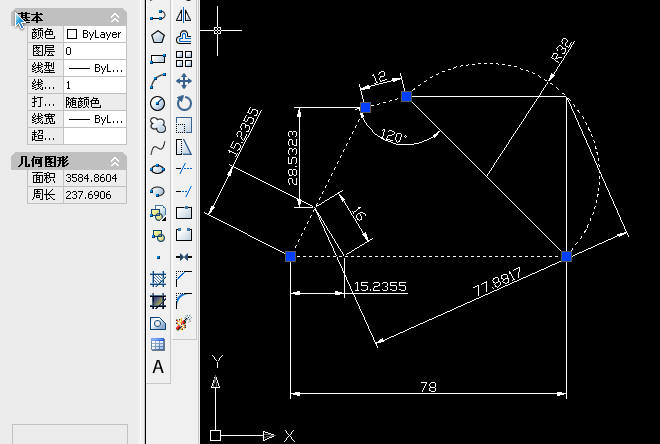Viewport: 660px width, 444px height.
Task: Click the 16 dimension text
Action: point(358,214)
